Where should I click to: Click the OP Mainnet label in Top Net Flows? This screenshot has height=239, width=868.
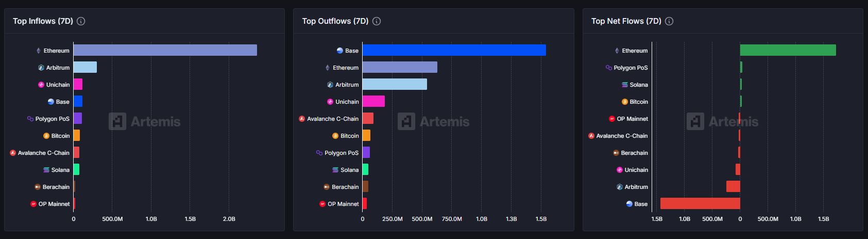pos(633,119)
